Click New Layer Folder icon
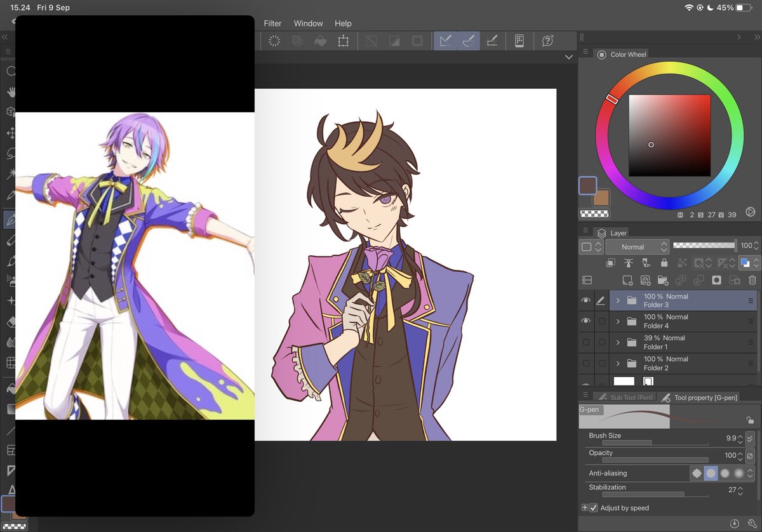Viewport: 762px width, 532px height. [x=663, y=280]
